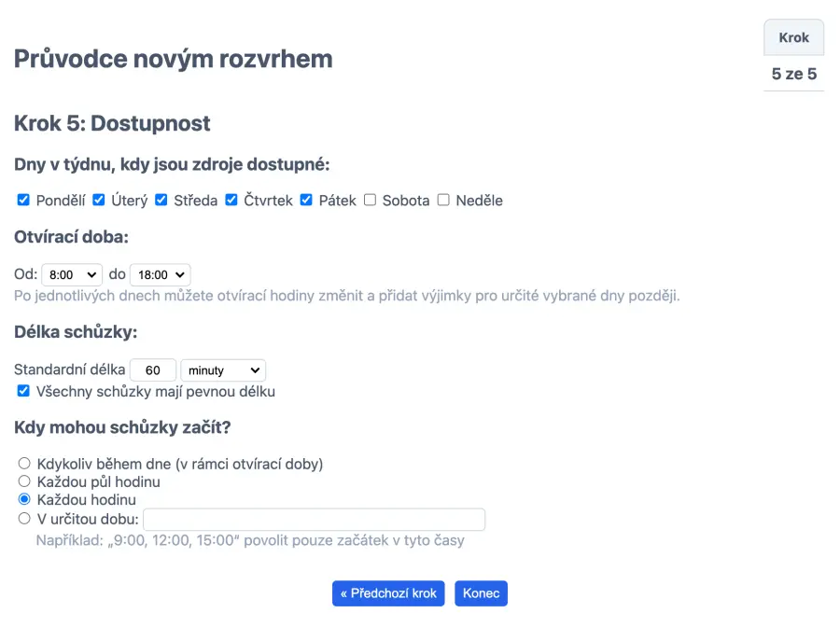This screenshot has height=627, width=840.
Task: Disable Čtvrtek availability checkbox
Action: click(x=231, y=200)
